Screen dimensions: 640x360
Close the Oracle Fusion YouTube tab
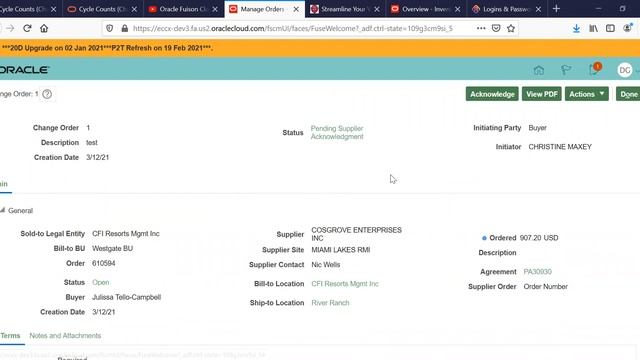[215, 9]
